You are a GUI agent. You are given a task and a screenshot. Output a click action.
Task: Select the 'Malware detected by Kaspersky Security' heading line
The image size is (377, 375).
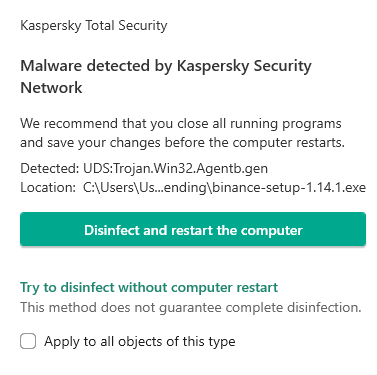(166, 66)
